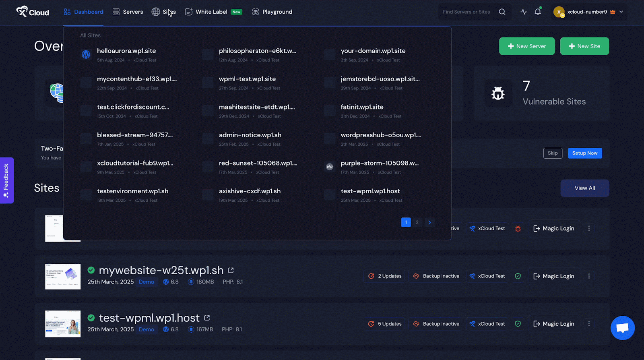The image size is (644, 360).
Task: Open the Dashboard tab
Action: click(83, 12)
